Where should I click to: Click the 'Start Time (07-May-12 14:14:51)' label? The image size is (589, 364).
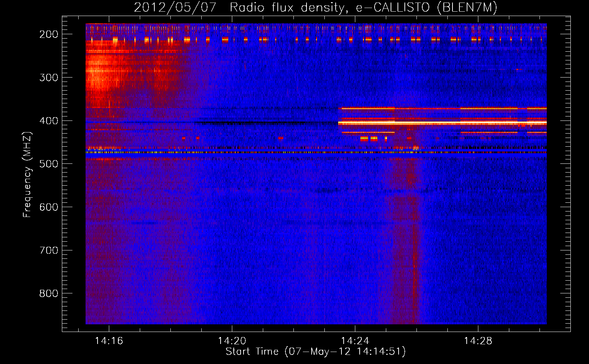pos(316,352)
